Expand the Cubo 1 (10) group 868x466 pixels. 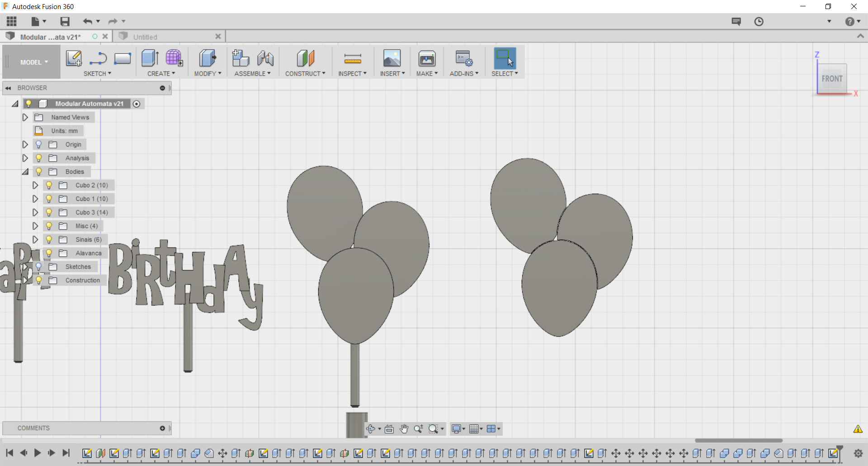point(35,199)
